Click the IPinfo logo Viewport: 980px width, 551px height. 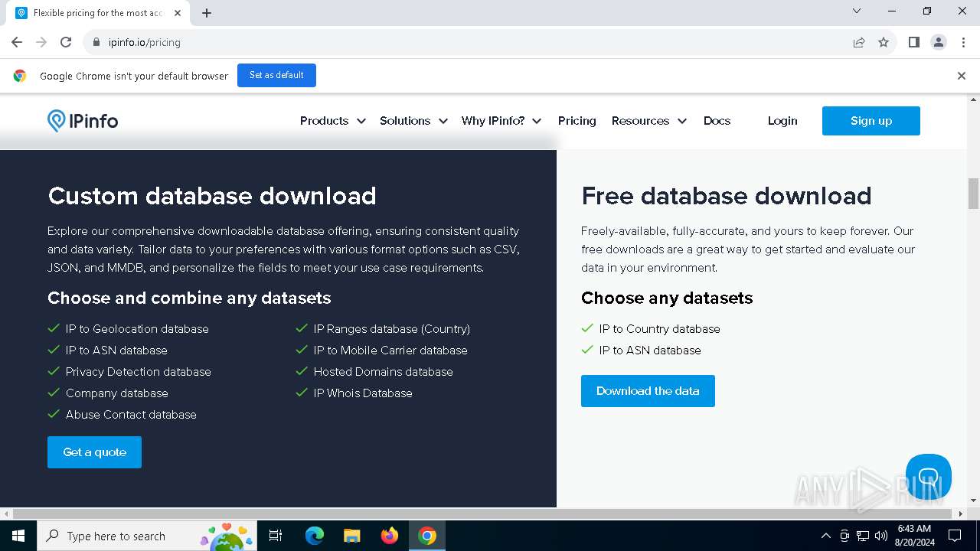(83, 121)
